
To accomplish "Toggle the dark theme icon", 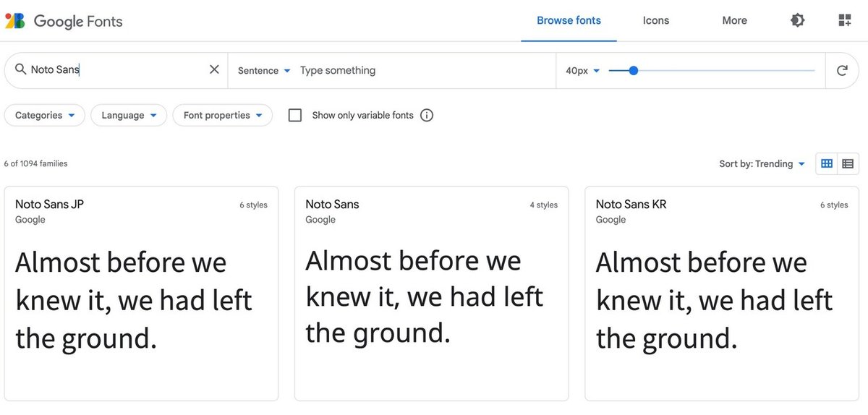I will click(798, 20).
